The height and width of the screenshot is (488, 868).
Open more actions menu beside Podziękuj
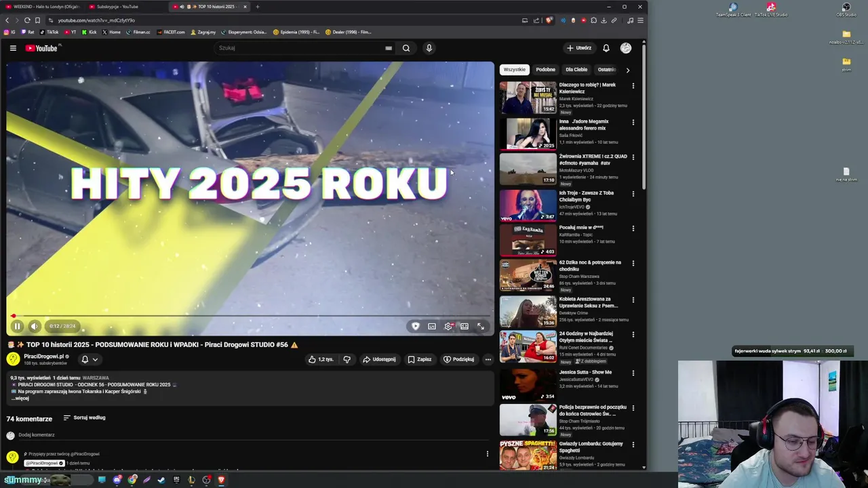(x=488, y=359)
